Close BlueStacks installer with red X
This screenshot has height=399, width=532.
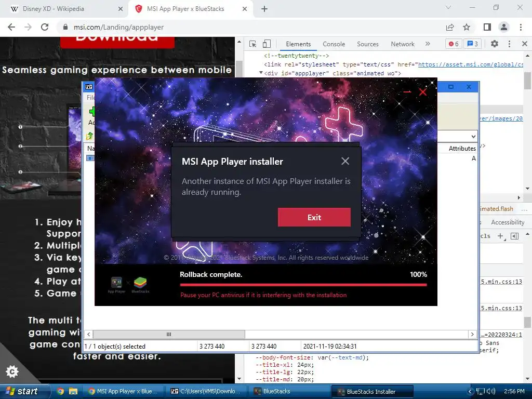423,92
